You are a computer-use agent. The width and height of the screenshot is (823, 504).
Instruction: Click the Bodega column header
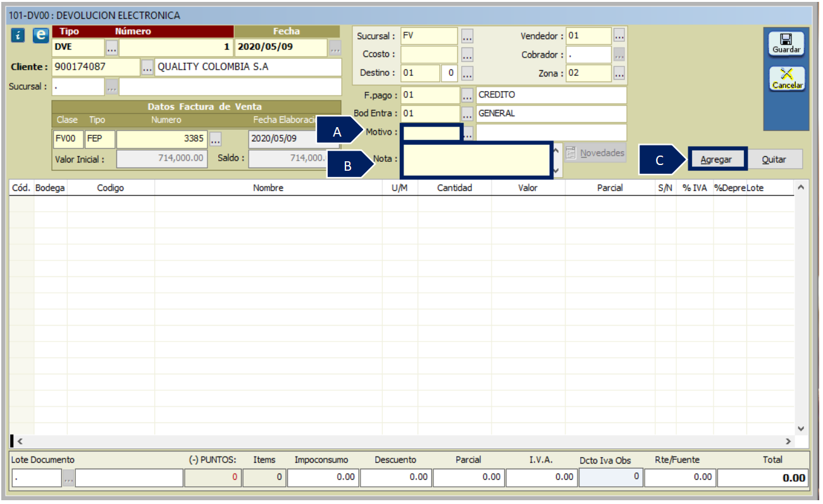click(x=50, y=188)
